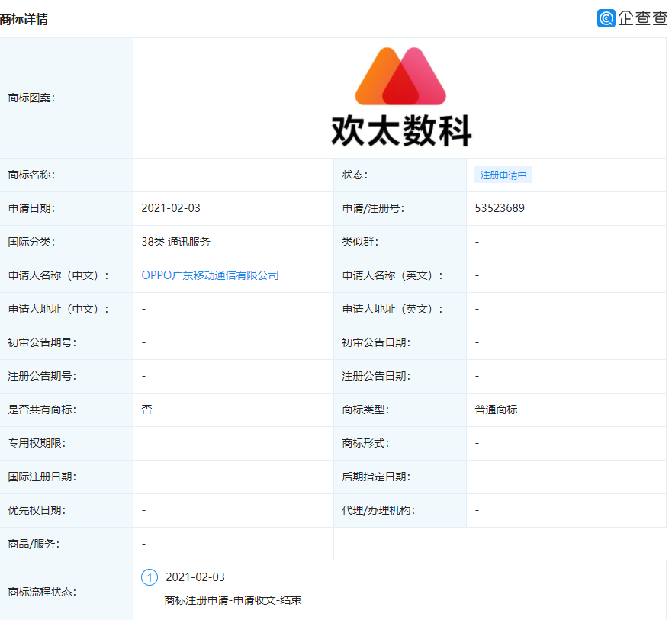672x620 pixels.
Task: Select registration number 53523689
Action: click(x=499, y=208)
